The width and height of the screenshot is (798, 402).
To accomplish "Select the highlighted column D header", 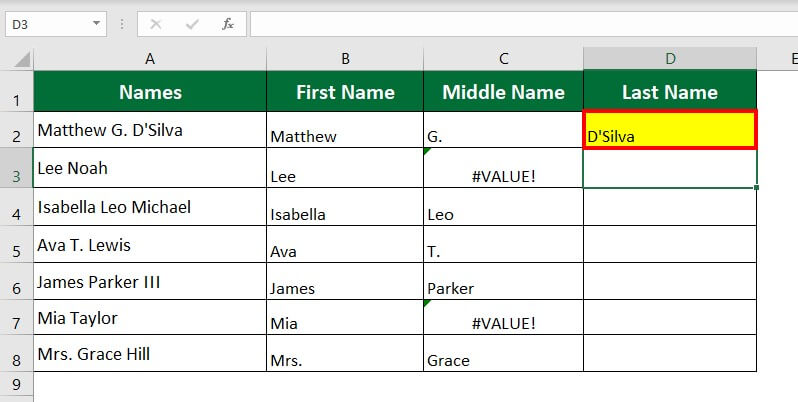I will coord(670,59).
